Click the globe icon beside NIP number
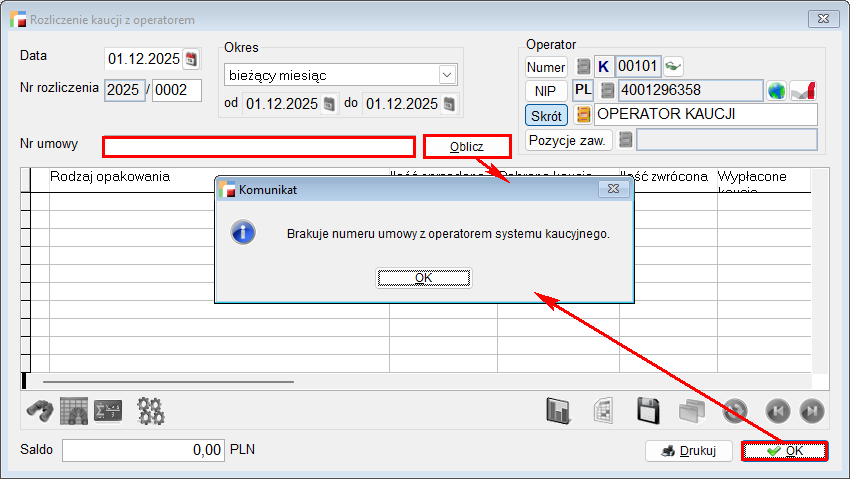Viewport: 850px width, 479px height. coord(777,91)
